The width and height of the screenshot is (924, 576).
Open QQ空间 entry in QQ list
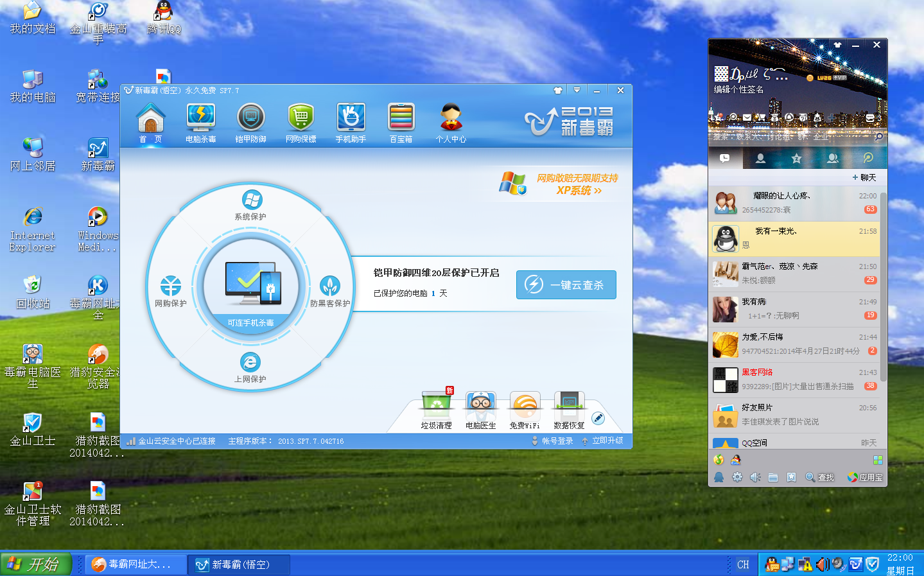(794, 442)
